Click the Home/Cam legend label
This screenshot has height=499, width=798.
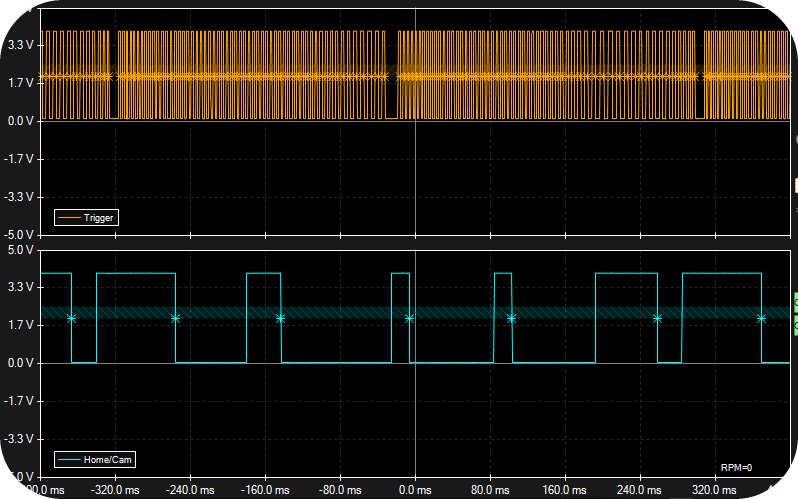107,460
